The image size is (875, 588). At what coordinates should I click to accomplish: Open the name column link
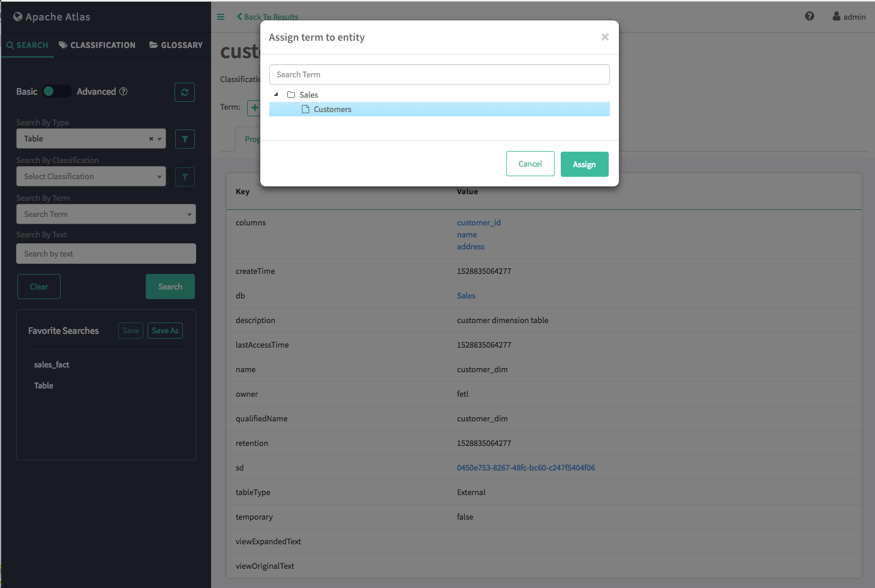(467, 234)
